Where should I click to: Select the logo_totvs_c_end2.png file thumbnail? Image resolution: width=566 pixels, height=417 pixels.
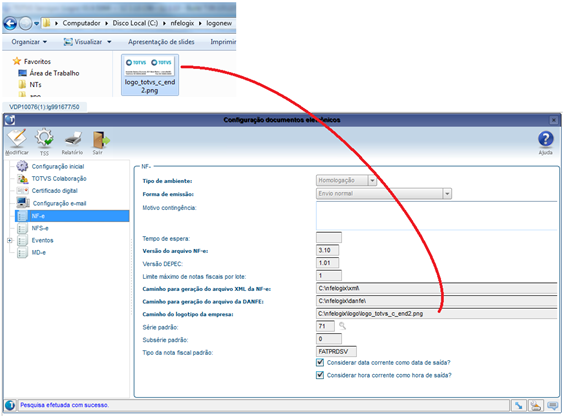[150, 75]
